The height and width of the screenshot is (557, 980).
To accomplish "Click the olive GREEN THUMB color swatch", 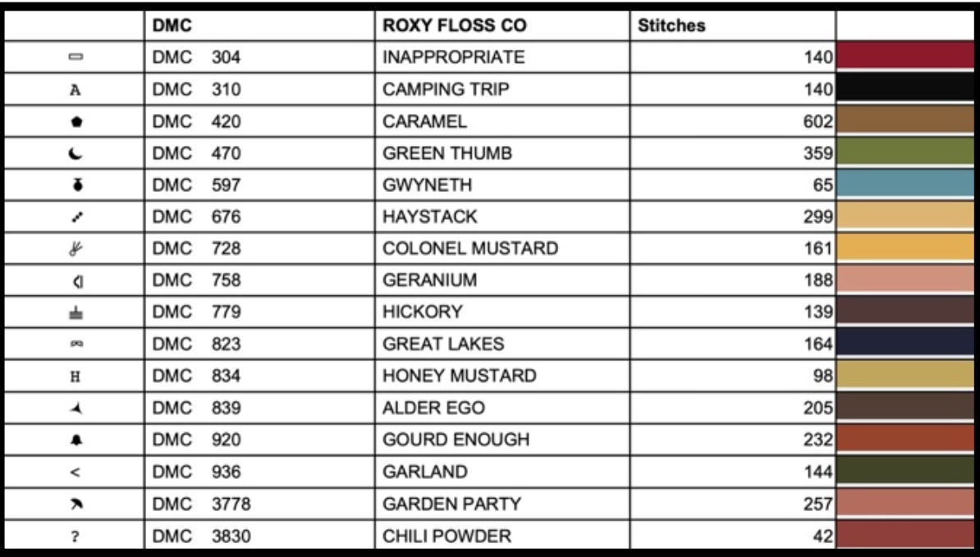I will coord(905,152).
